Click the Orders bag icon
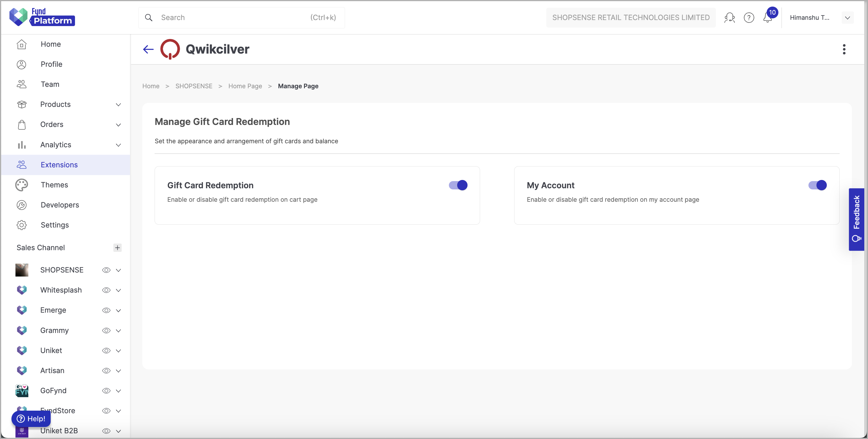The image size is (868, 439). pyautogui.click(x=21, y=125)
